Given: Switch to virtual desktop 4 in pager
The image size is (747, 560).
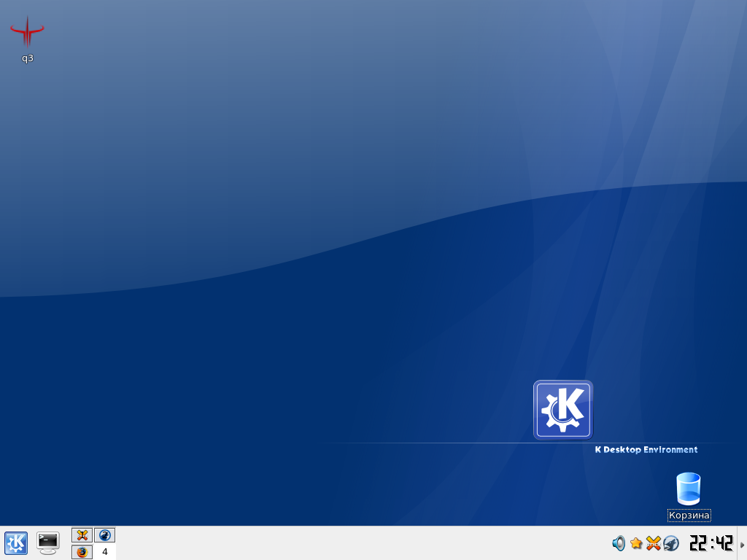Looking at the screenshot, I should [104, 552].
